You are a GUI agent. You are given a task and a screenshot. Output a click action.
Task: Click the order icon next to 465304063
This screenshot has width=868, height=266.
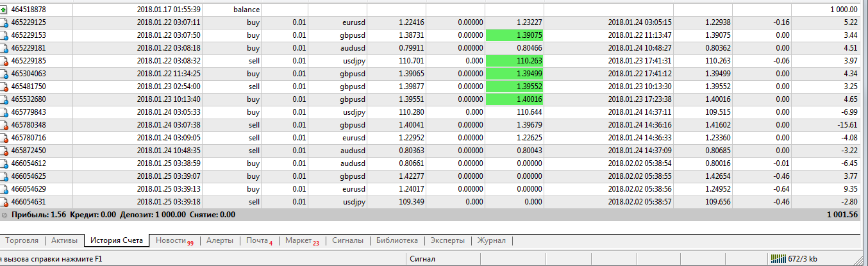[x=4, y=74]
